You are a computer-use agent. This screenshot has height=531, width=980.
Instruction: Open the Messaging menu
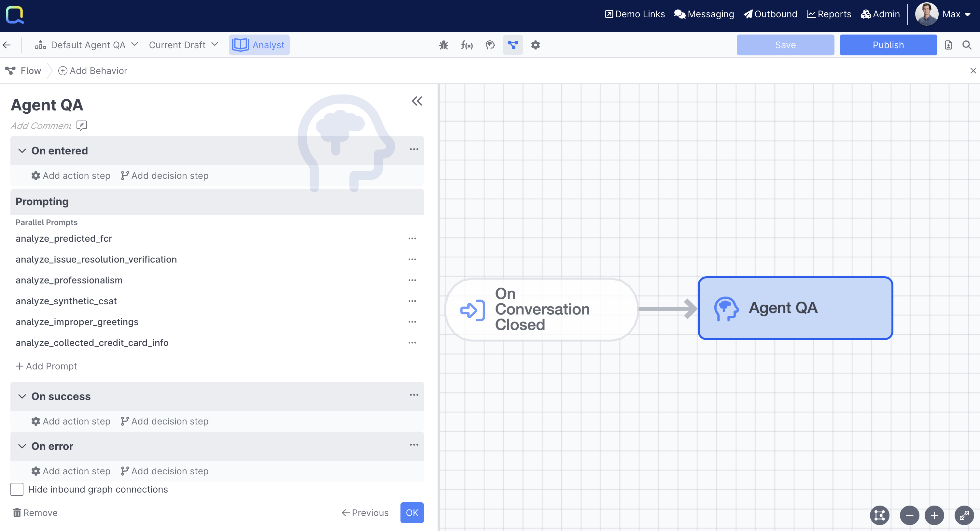(x=704, y=14)
